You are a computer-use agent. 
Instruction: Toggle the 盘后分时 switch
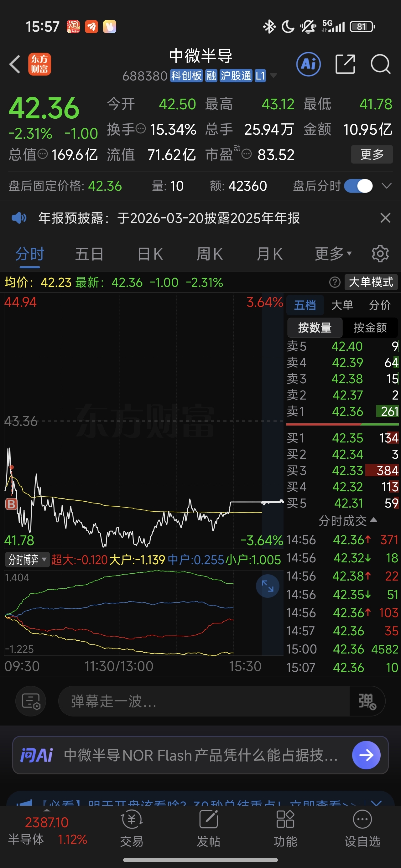(358, 186)
